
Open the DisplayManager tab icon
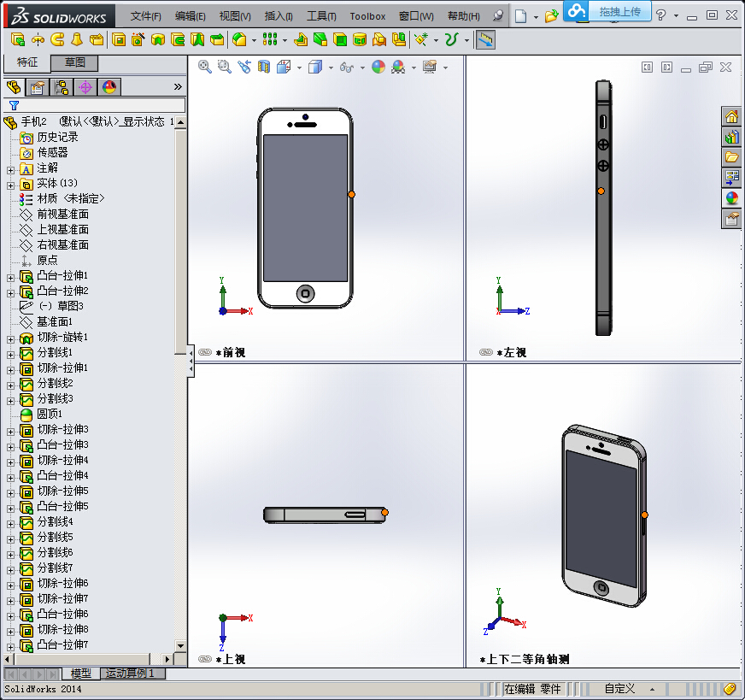click(x=109, y=87)
